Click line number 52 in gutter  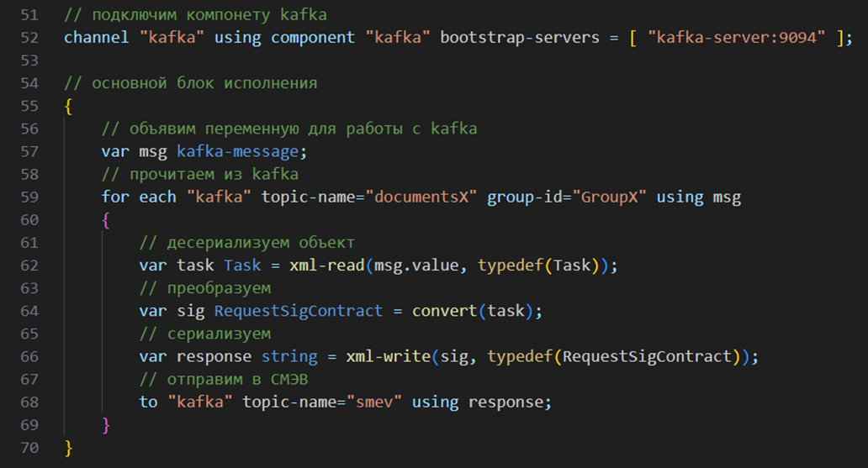29,38
